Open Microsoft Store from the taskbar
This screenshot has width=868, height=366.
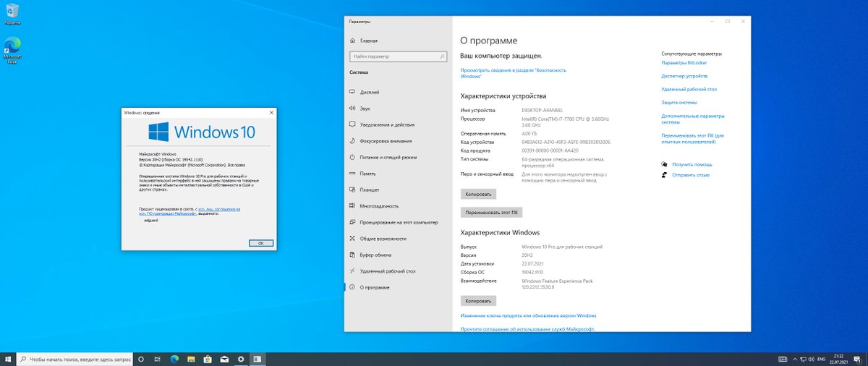click(x=208, y=359)
